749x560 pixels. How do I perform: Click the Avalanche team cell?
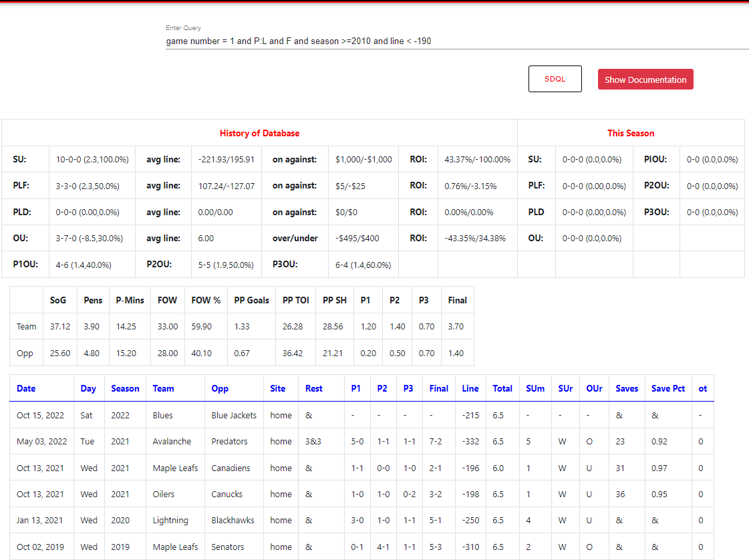click(x=172, y=442)
